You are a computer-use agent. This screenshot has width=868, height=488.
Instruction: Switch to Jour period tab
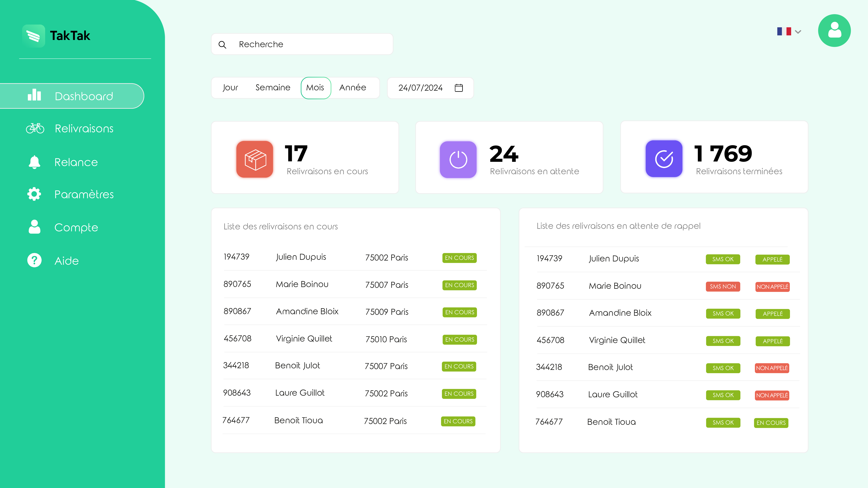click(230, 88)
